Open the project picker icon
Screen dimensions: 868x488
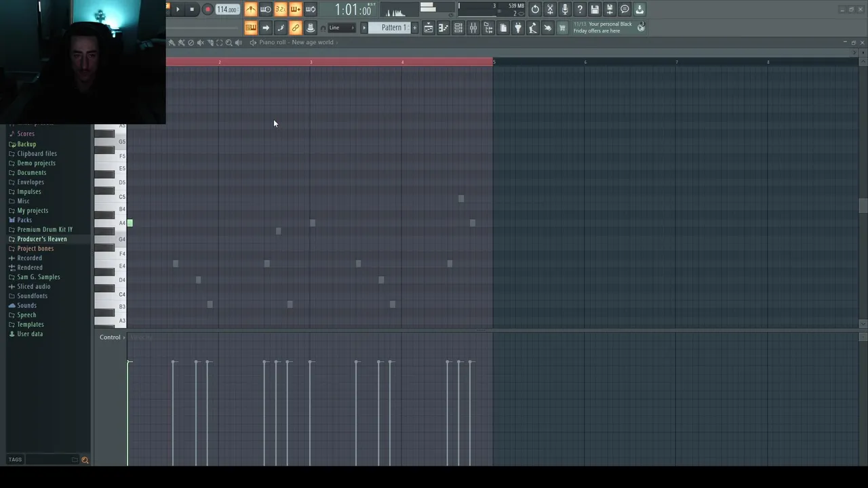coord(502,28)
